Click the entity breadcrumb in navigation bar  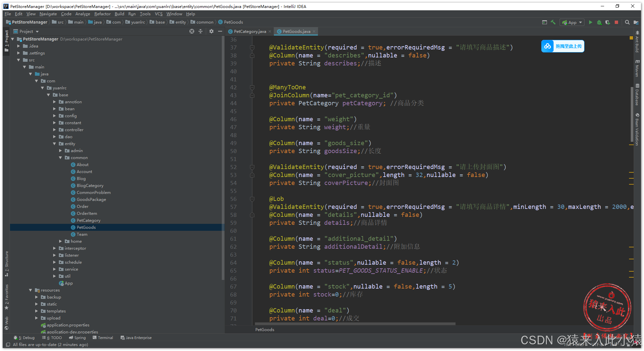click(x=178, y=22)
